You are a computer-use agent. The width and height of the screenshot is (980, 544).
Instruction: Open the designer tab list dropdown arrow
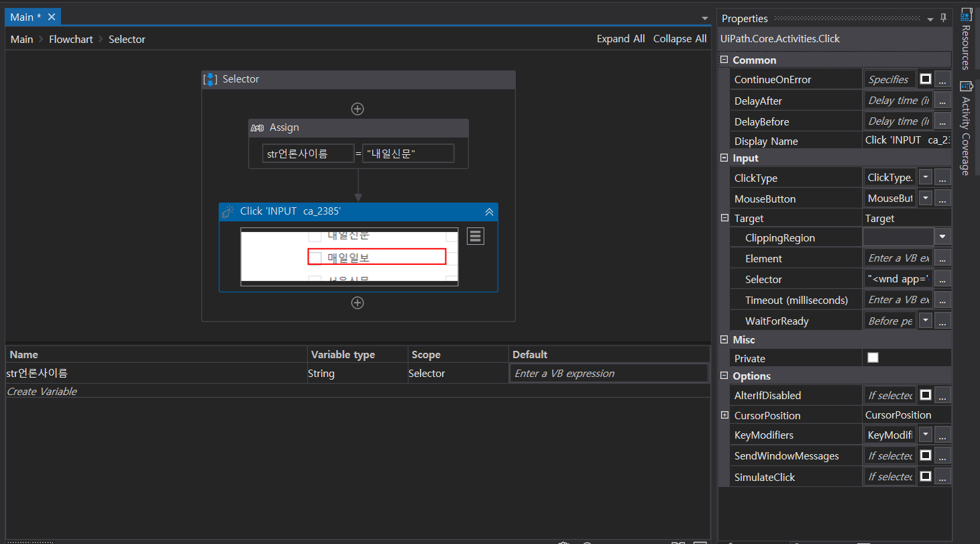[x=704, y=18]
